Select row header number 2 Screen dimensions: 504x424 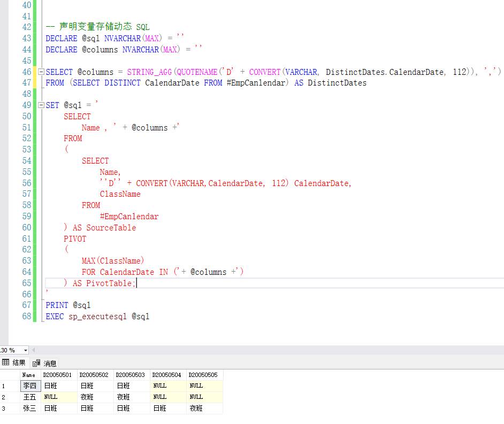[10, 397]
